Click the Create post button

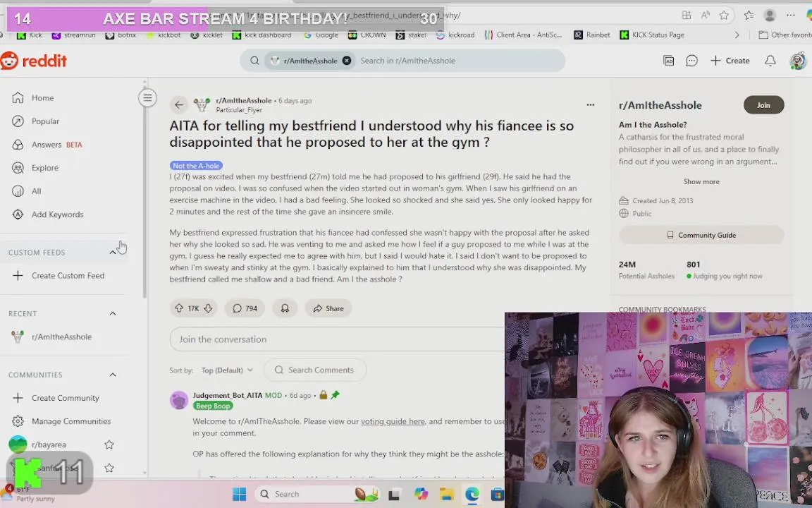click(x=730, y=61)
